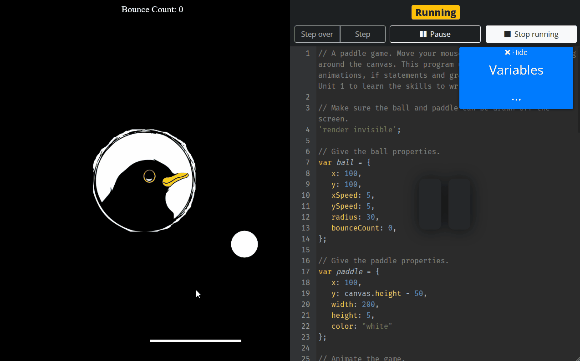Click the 'var paddle = {' line
The width and height of the screenshot is (580, 361).
coord(349,271)
